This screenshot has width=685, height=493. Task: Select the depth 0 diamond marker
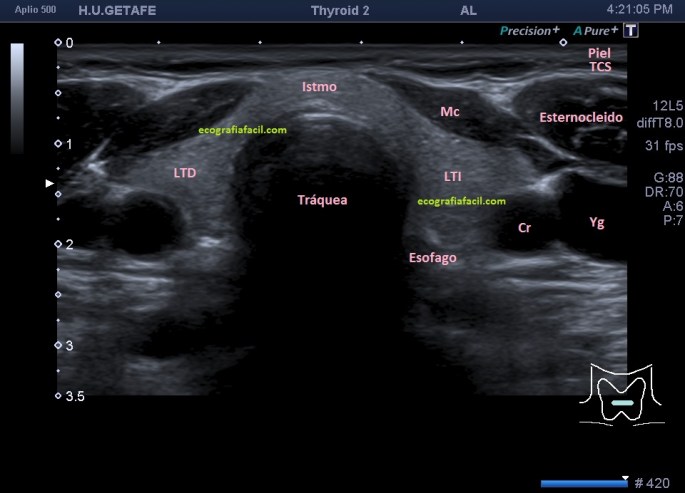[58, 44]
